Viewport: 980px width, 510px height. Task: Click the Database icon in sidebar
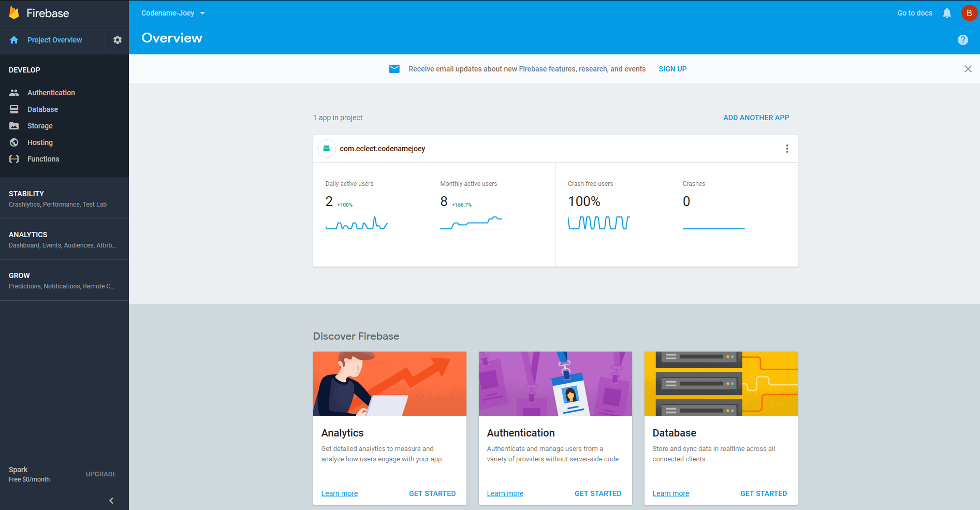click(x=14, y=109)
